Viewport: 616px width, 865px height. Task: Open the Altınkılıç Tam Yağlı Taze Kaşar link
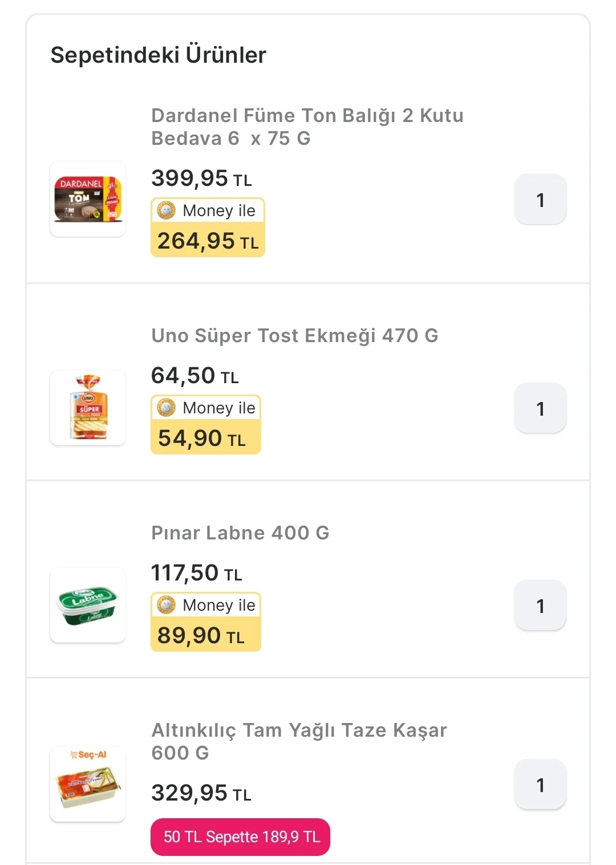pyautogui.click(x=299, y=741)
